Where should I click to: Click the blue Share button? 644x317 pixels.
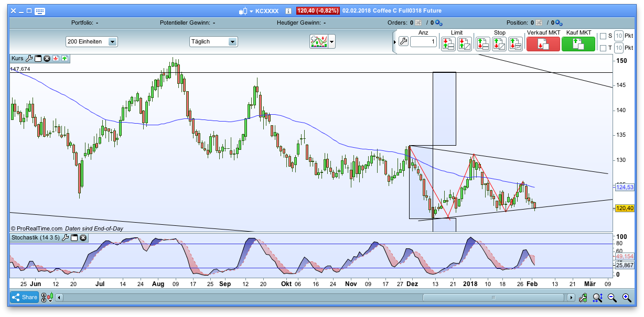coord(24,297)
